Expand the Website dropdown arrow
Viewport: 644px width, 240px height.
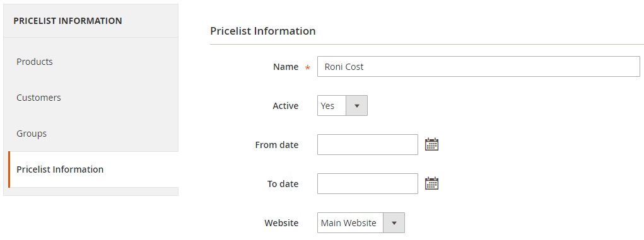pyautogui.click(x=394, y=223)
